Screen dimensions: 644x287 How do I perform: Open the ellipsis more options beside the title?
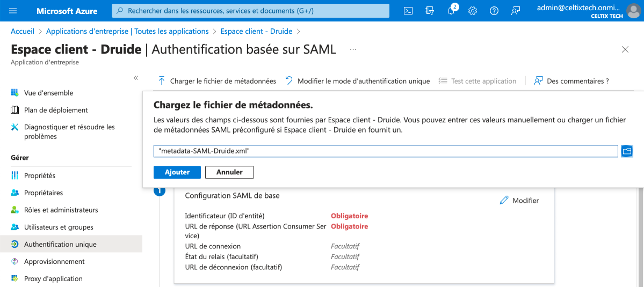click(x=353, y=49)
